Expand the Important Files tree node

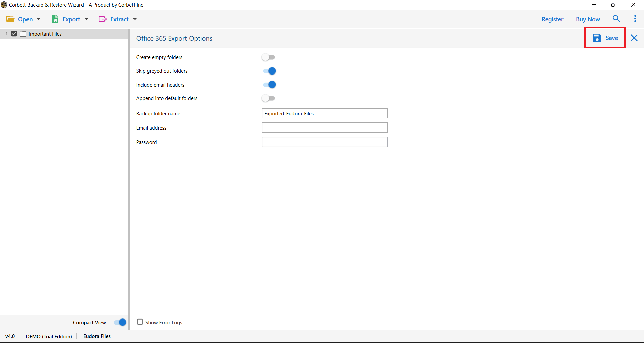(6, 34)
